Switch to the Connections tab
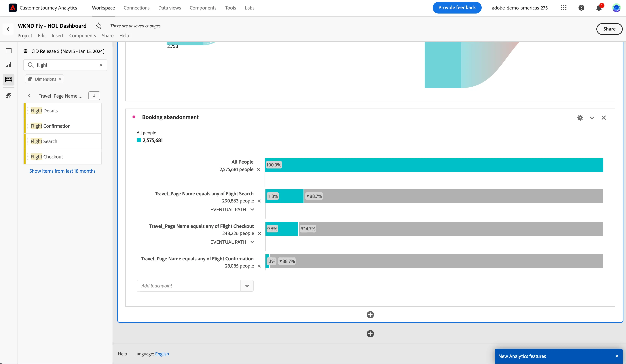 (137, 8)
